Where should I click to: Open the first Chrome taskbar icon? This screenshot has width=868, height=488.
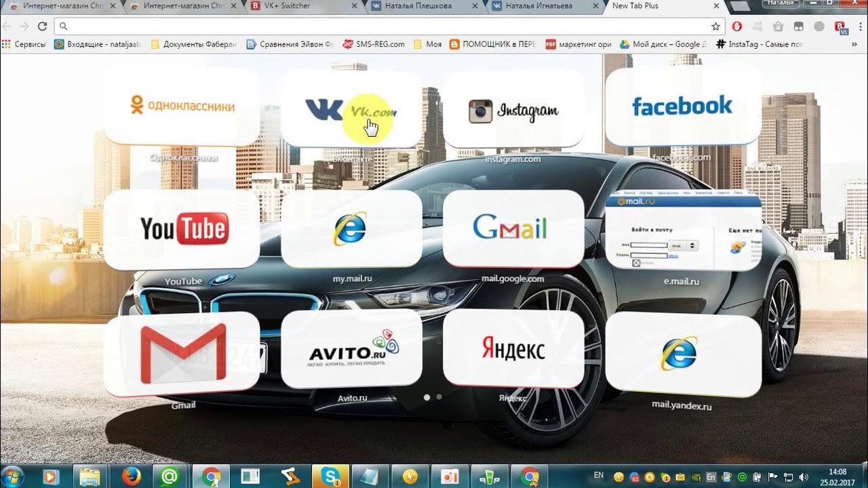(x=211, y=476)
